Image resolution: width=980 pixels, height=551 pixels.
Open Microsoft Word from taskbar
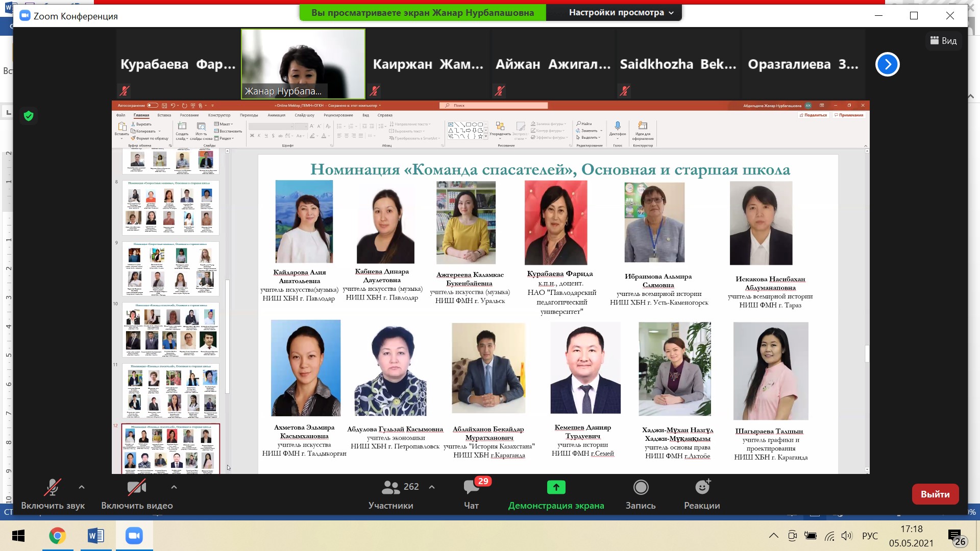(x=96, y=536)
